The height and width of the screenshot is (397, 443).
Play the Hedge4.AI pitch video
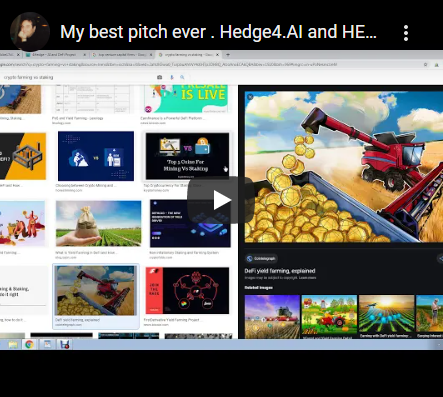tap(221, 200)
